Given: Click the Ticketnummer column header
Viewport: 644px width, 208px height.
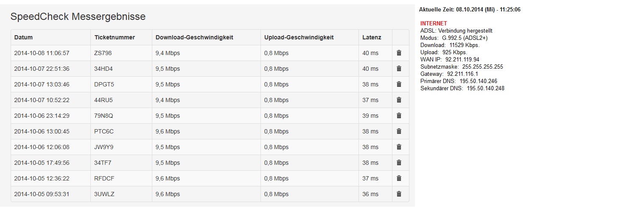Looking at the screenshot, I should coord(115,37).
